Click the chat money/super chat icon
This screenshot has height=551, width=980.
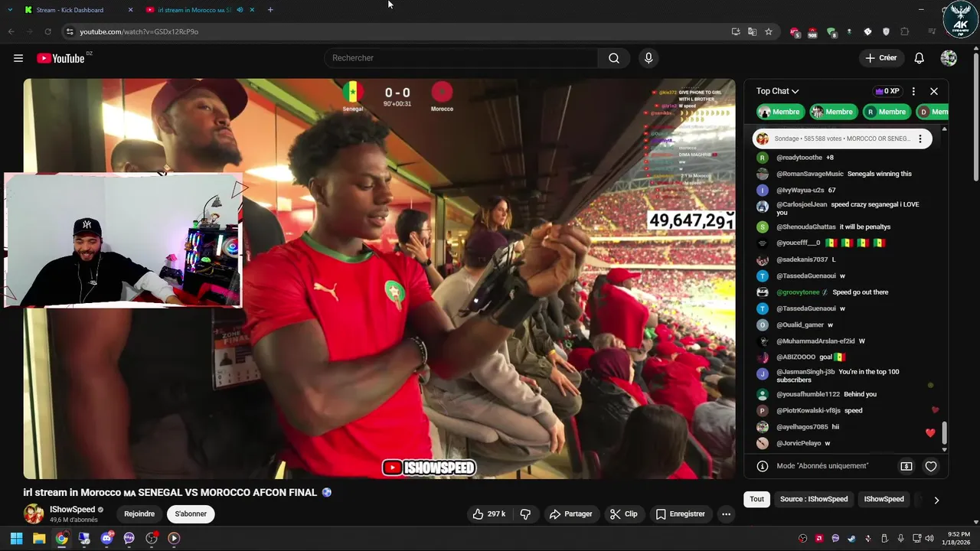[906, 466]
